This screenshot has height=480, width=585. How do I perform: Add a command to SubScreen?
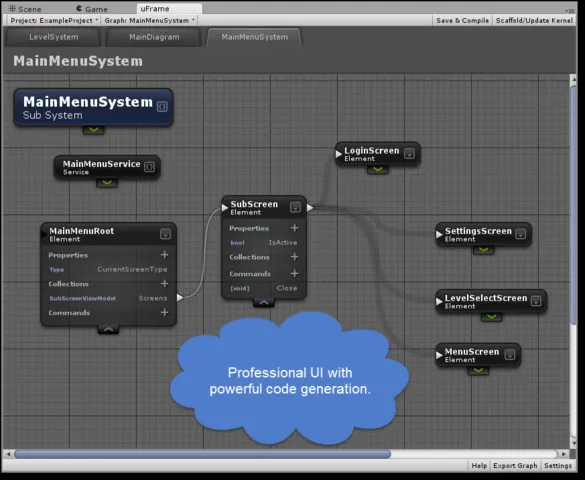coord(294,274)
